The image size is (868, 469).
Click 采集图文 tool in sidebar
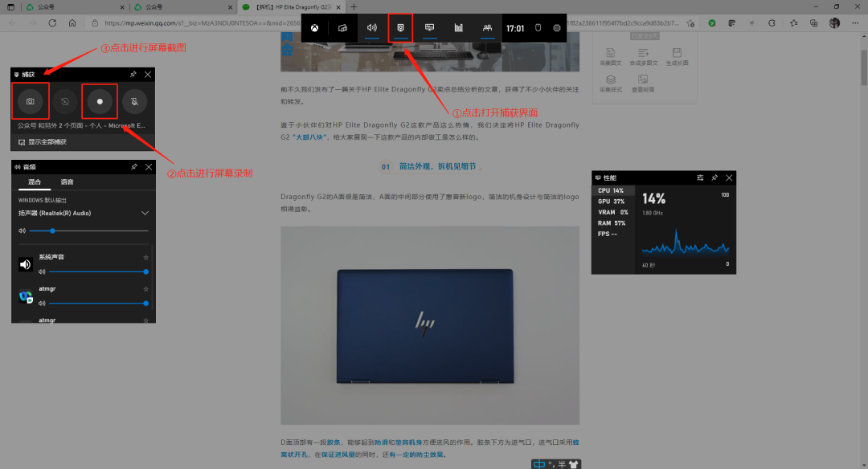point(611,56)
